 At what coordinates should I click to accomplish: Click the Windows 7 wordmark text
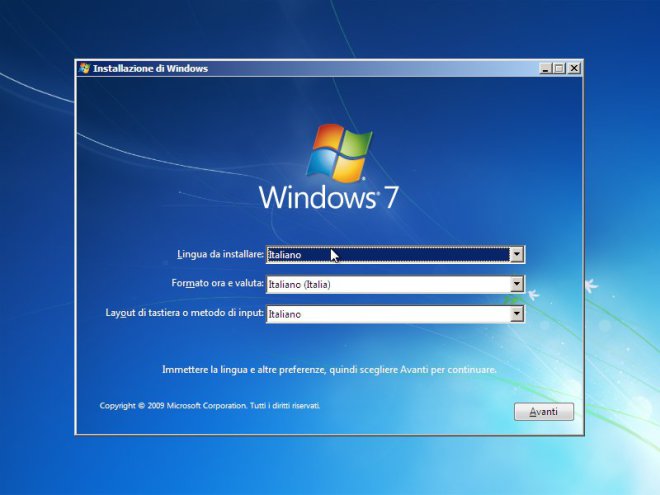[x=328, y=196]
